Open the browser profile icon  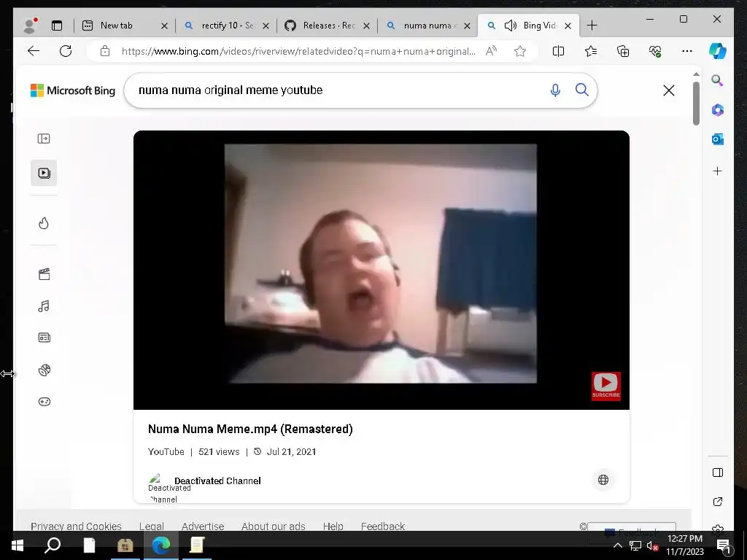[x=31, y=26]
